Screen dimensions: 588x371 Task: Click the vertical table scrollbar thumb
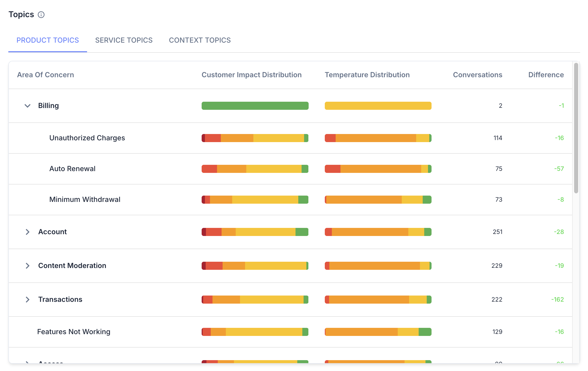tap(576, 128)
